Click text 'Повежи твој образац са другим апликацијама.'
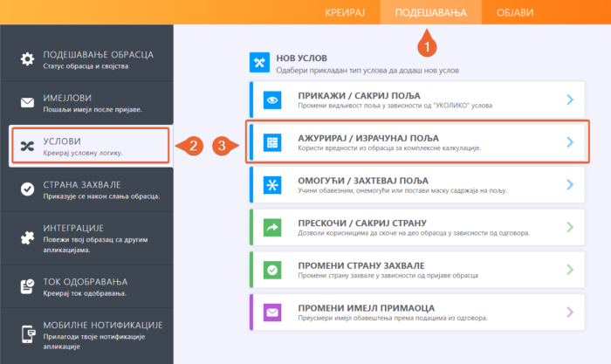The image size is (611, 364). click(95, 244)
